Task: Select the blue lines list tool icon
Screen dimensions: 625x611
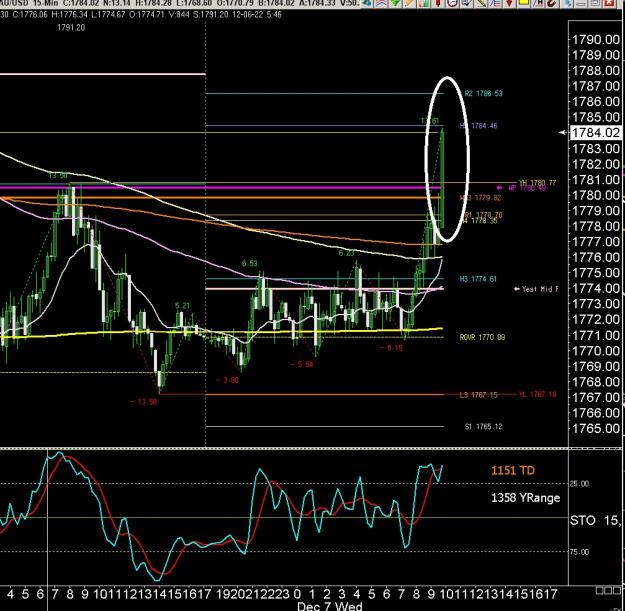Action: tap(495, 3)
